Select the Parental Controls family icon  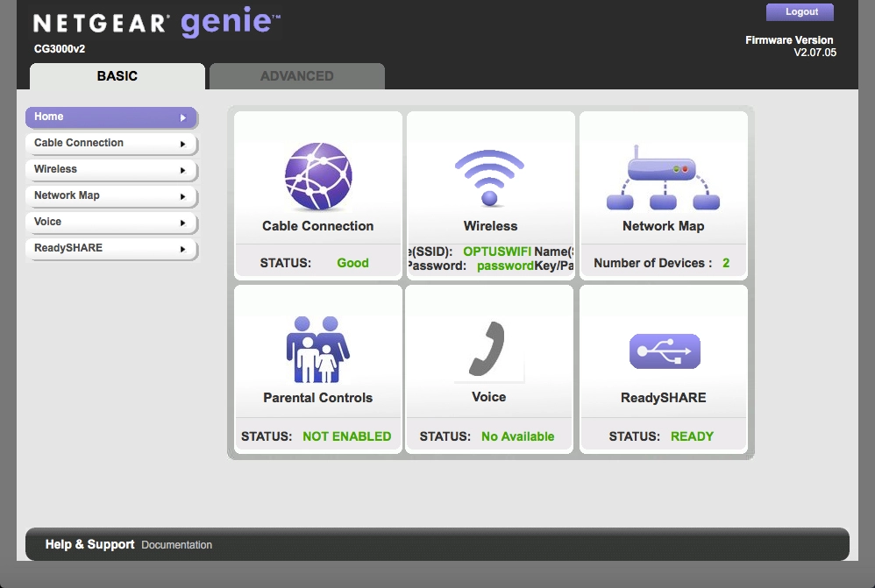point(318,350)
